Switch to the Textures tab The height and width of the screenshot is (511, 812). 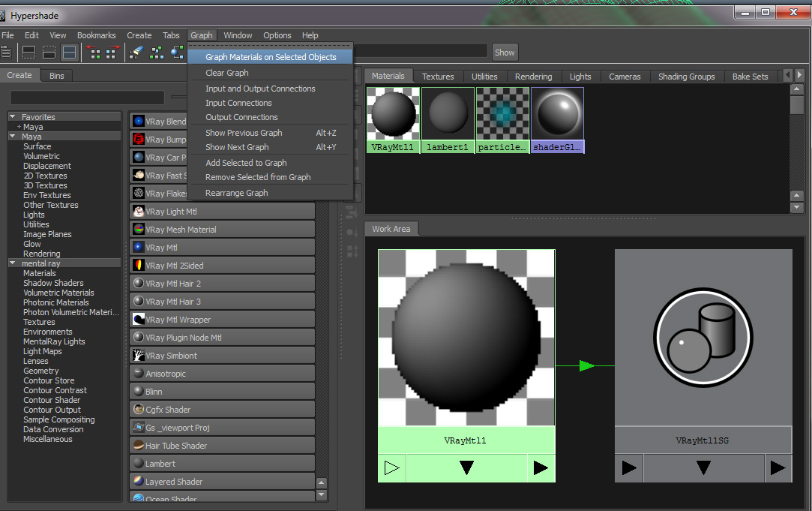[x=438, y=76]
